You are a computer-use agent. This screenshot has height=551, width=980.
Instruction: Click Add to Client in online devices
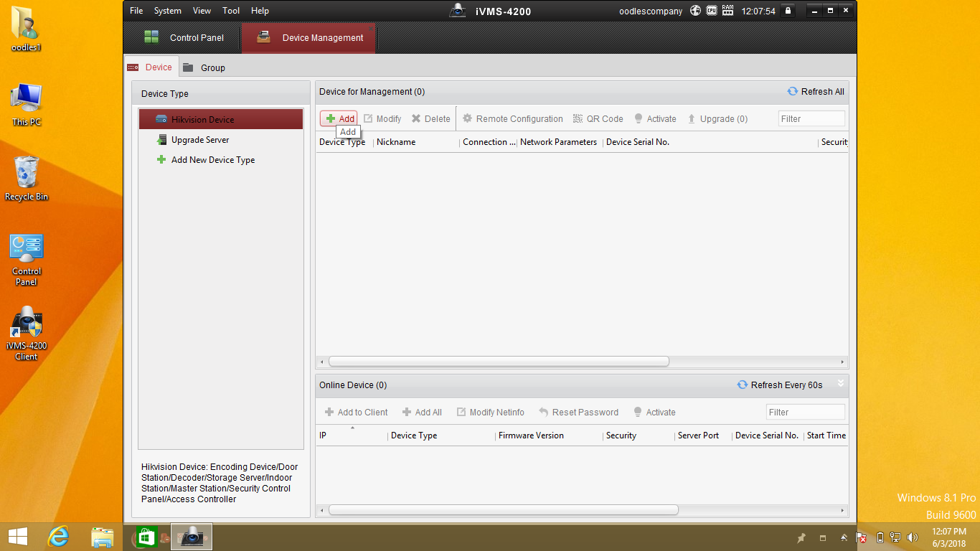pyautogui.click(x=356, y=413)
